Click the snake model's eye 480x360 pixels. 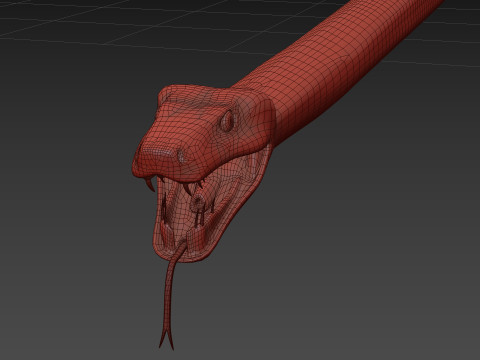(228, 121)
